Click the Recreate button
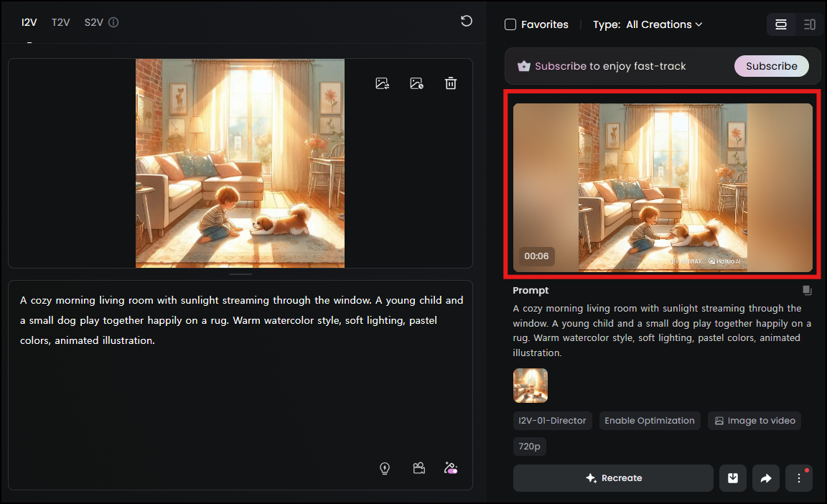 613,478
